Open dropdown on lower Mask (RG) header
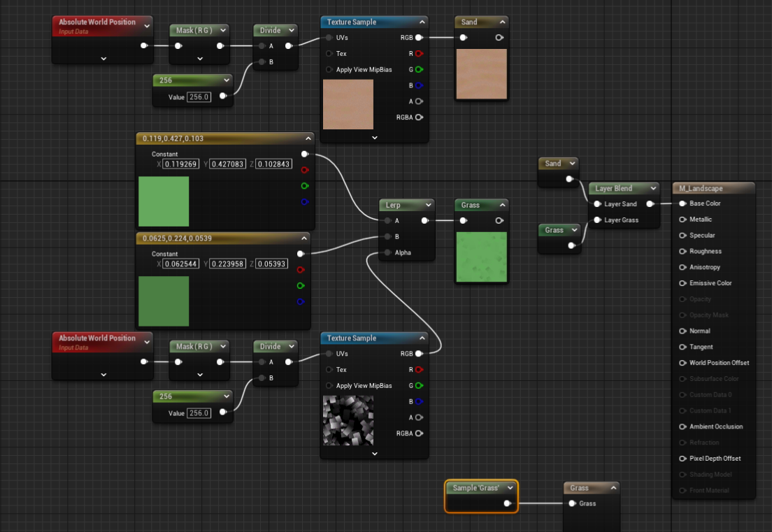The height and width of the screenshot is (532, 772). click(223, 346)
